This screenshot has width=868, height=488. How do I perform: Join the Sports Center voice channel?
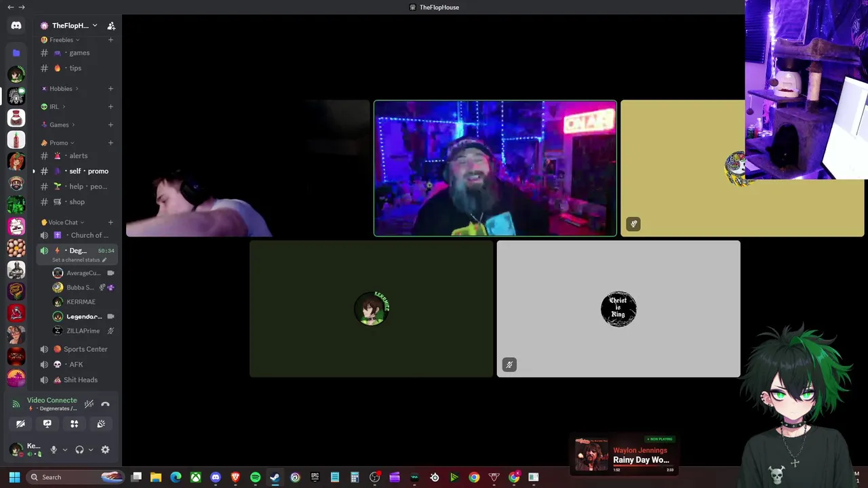pyautogui.click(x=77, y=349)
